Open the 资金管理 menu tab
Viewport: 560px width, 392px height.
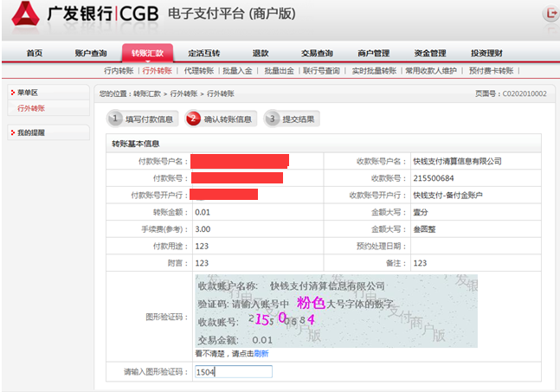(430, 54)
